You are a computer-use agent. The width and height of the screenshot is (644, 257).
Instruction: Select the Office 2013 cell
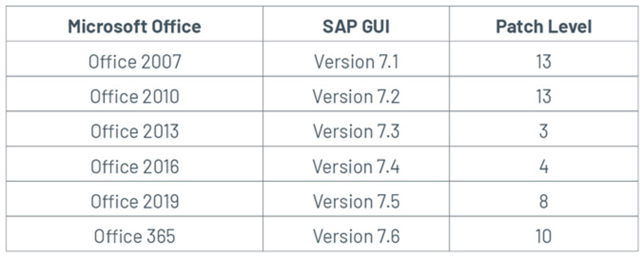pos(134,131)
